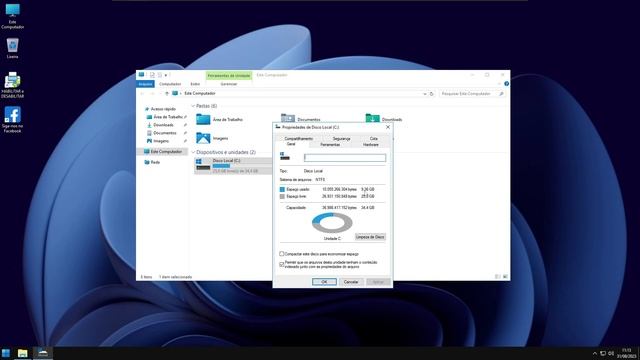
Task: Open the Gerenciar ribbon tab
Action: [229, 84]
